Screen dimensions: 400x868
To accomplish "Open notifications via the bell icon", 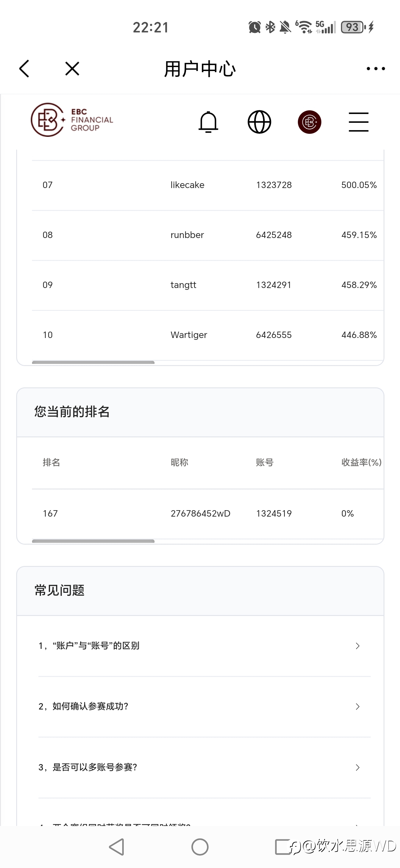I will pyautogui.click(x=208, y=122).
